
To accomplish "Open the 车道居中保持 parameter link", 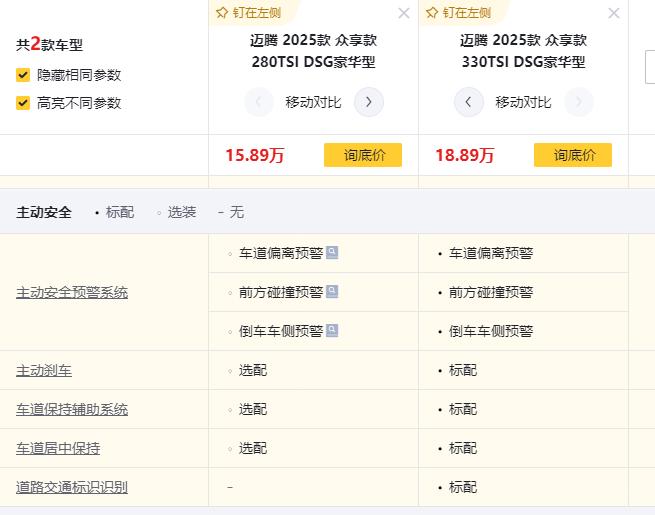I will (58, 449).
